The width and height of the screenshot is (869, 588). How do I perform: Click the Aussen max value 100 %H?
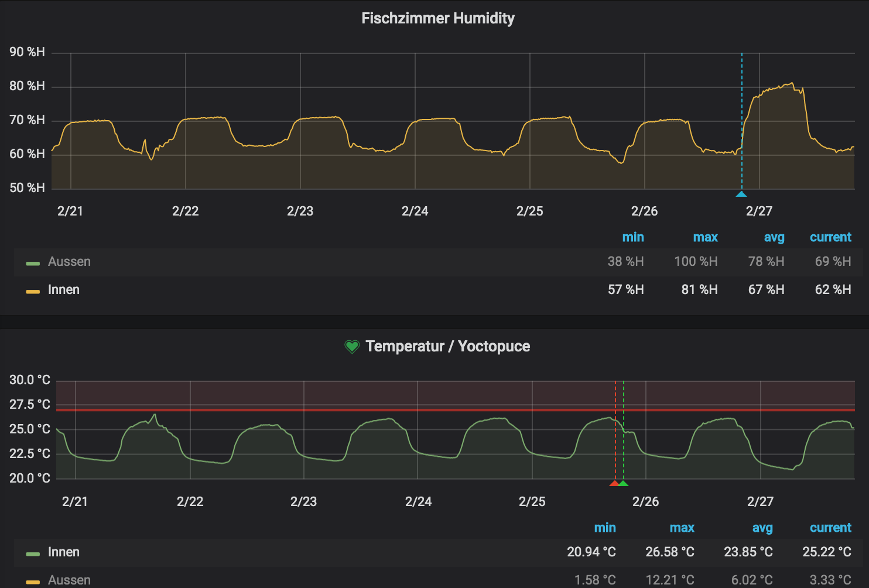pos(696,262)
